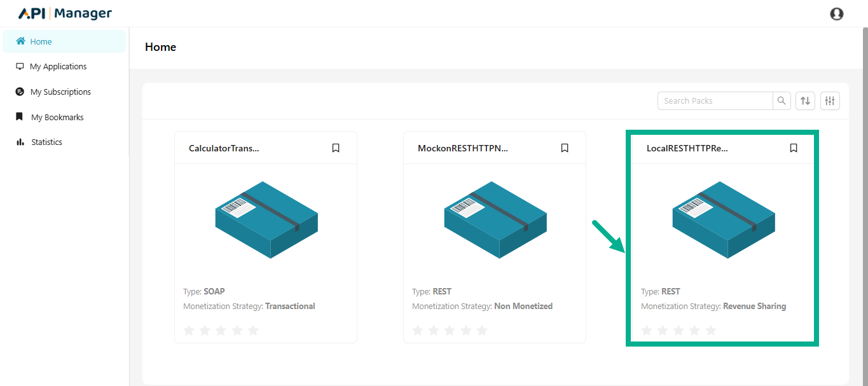The width and height of the screenshot is (868, 386).
Task: Bookmark the highlighted LocalRESTHTTPRe pack
Action: tap(793, 148)
